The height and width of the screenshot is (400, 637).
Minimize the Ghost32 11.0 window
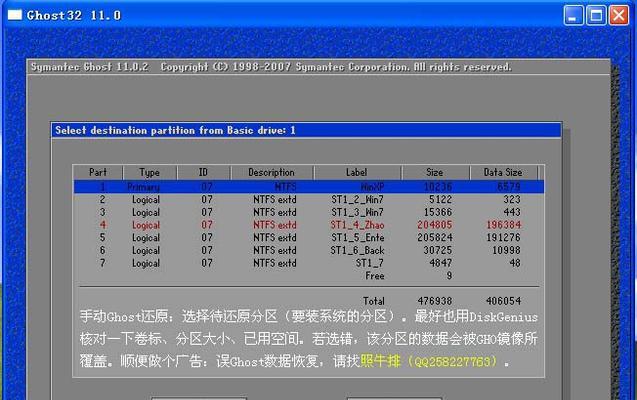click(573, 15)
